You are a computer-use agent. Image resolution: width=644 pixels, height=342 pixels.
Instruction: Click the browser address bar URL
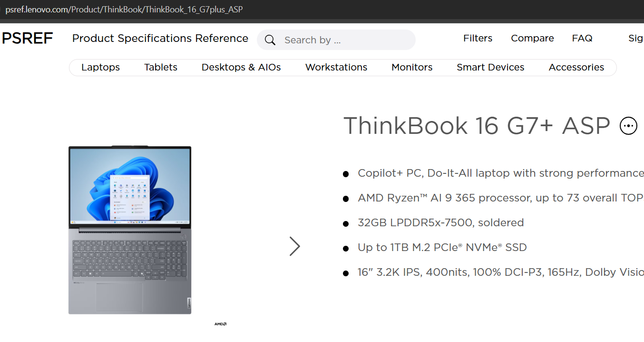pyautogui.click(x=124, y=9)
